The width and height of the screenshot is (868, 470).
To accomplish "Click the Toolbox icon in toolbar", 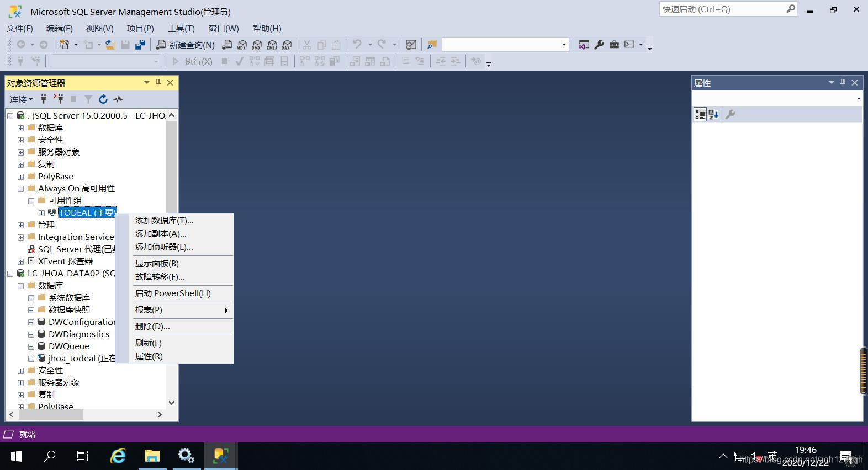I will coord(614,45).
